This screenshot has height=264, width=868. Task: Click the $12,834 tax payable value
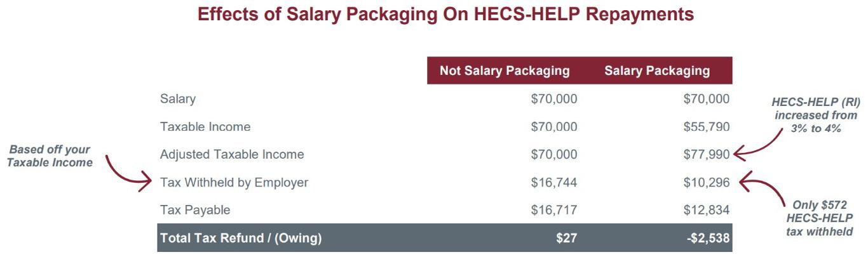coord(707,210)
